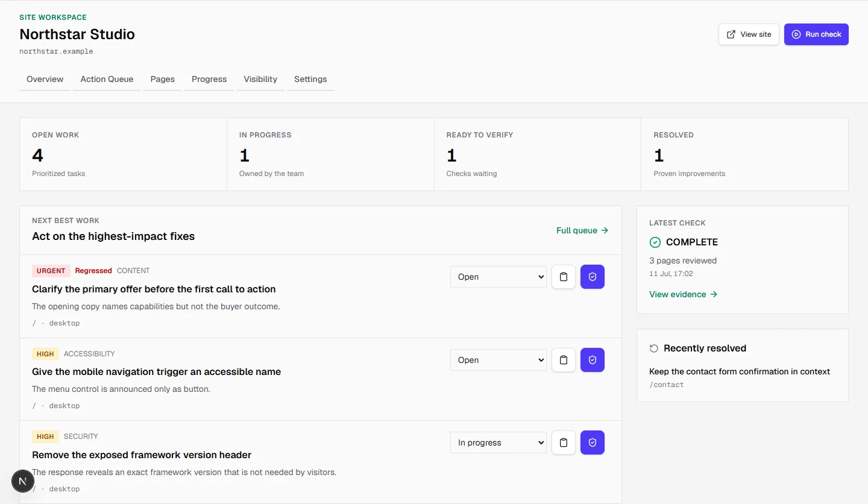Click the '11 Jul, 17:02' timestamp

[671, 274]
